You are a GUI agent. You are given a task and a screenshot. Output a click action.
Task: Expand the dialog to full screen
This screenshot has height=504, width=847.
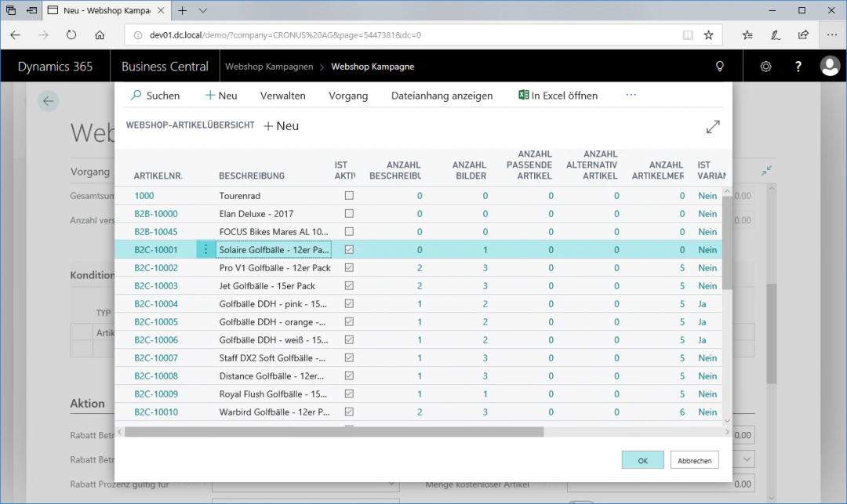[x=713, y=127]
